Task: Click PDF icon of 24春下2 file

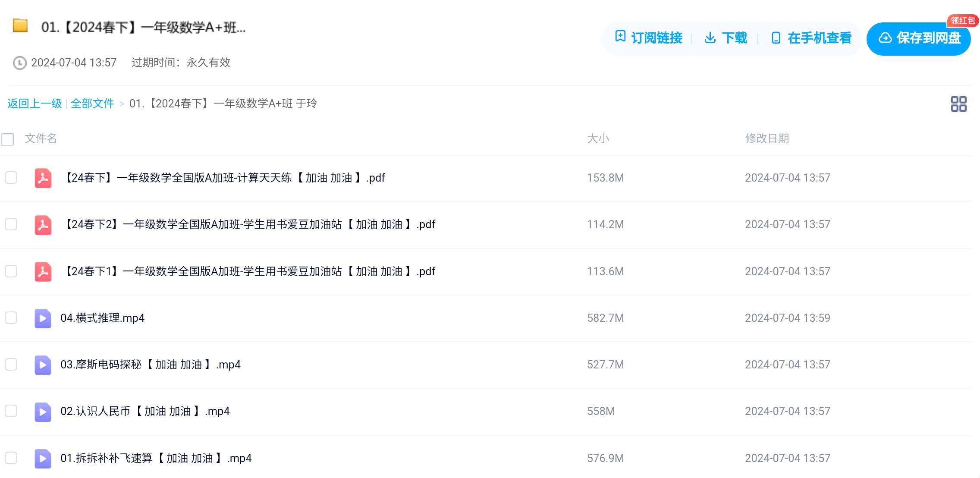Action: click(x=43, y=224)
